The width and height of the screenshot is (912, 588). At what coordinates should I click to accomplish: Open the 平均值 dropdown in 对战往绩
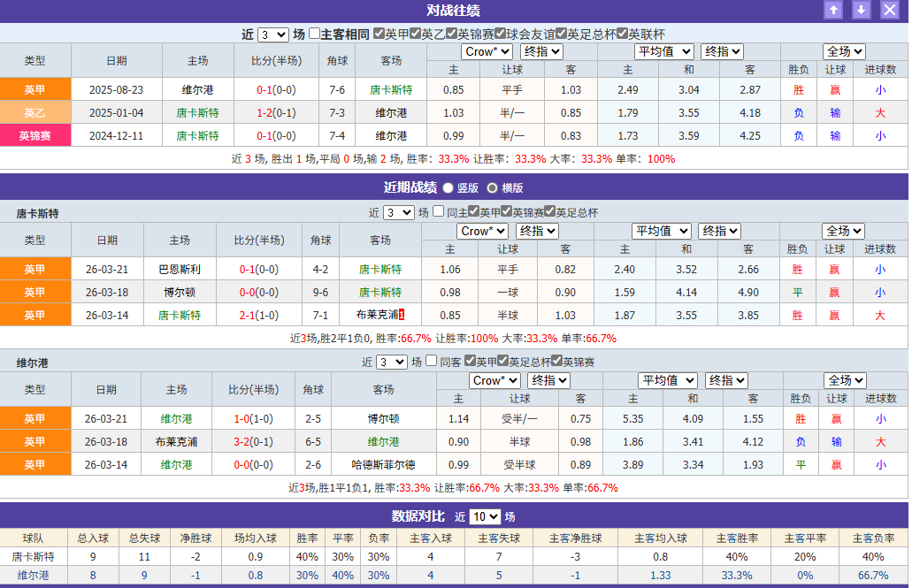click(663, 51)
